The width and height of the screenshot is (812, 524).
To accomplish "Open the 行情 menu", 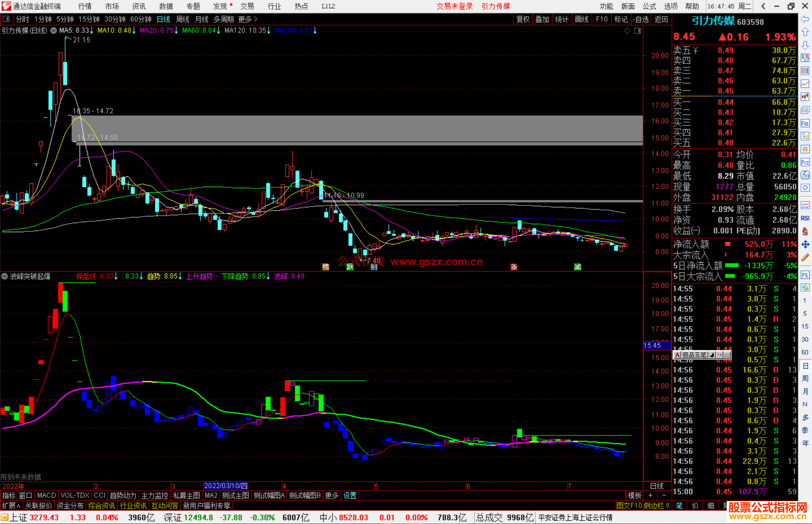I will tap(85, 6).
